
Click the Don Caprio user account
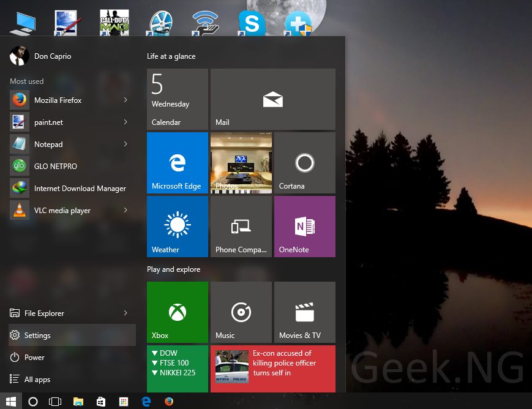[x=41, y=56]
